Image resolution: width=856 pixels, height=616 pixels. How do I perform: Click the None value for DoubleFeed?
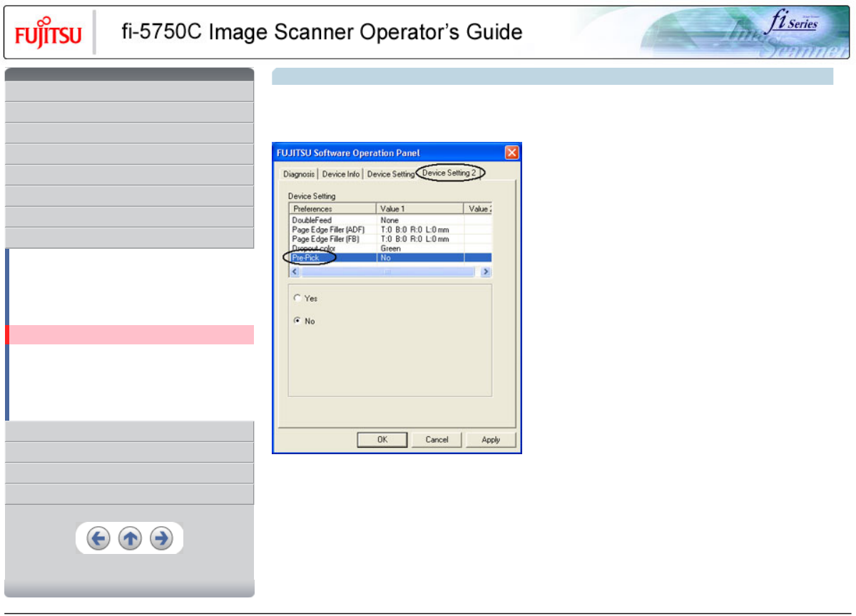coord(389,220)
